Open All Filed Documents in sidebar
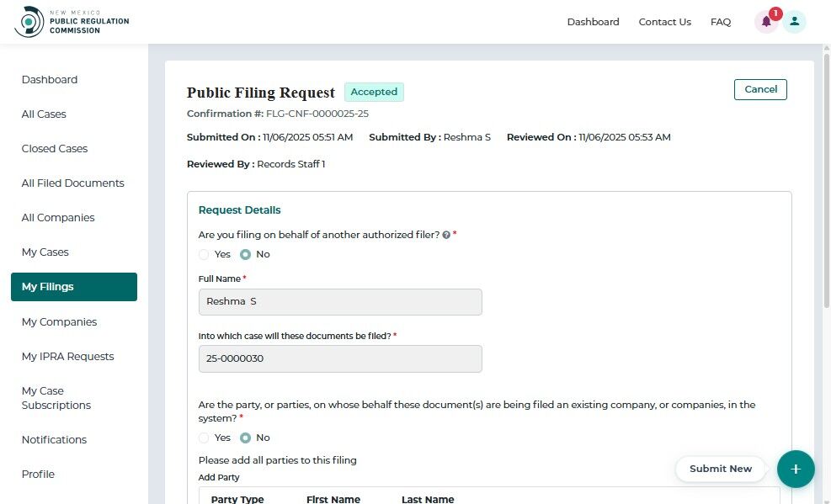The height and width of the screenshot is (504, 831). click(72, 183)
